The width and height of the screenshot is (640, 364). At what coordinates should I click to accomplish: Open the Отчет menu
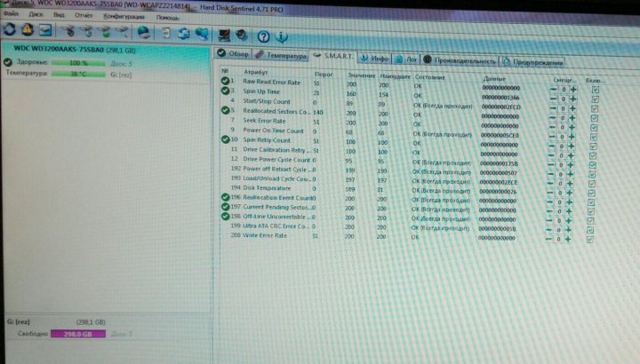pos(84,15)
